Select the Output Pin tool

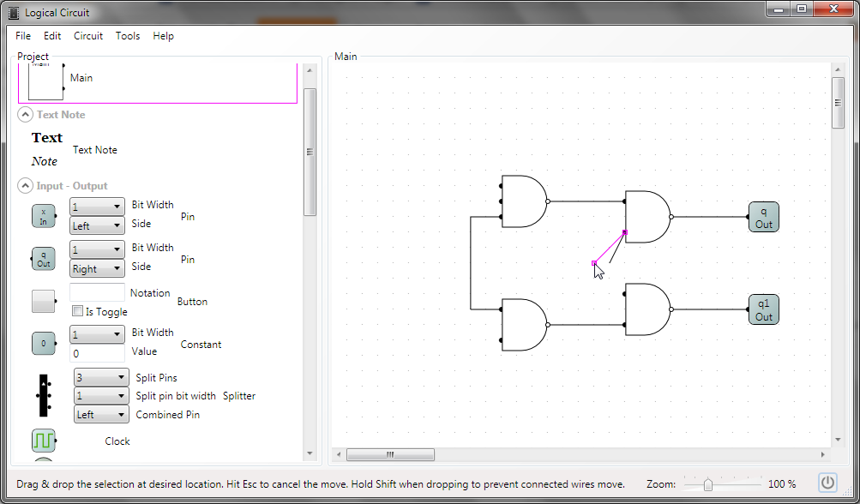(x=43, y=258)
